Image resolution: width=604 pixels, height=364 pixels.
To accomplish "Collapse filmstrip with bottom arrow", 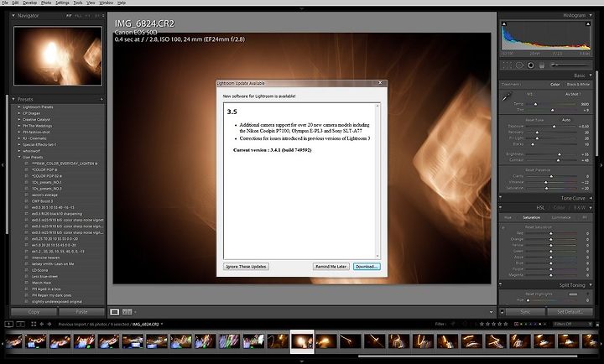I will tap(302, 361).
